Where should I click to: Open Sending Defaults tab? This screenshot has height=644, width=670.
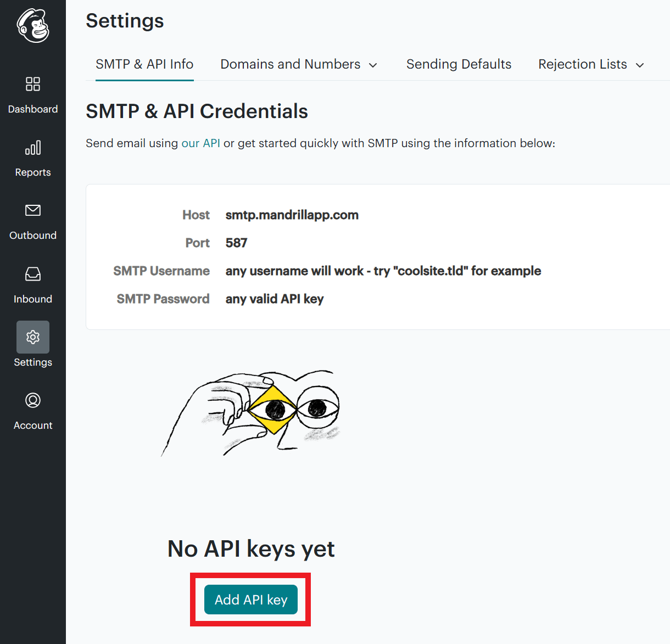tap(459, 64)
